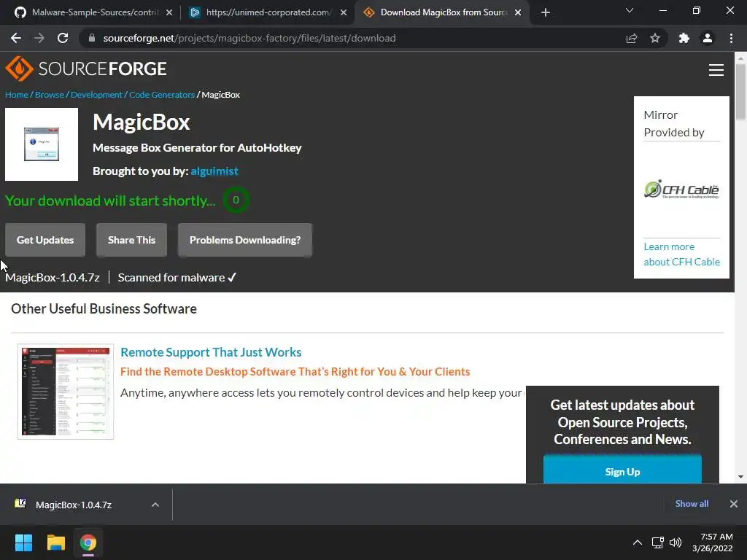Click the MagicBox-1.0.4.7z filename text on the page

53,278
